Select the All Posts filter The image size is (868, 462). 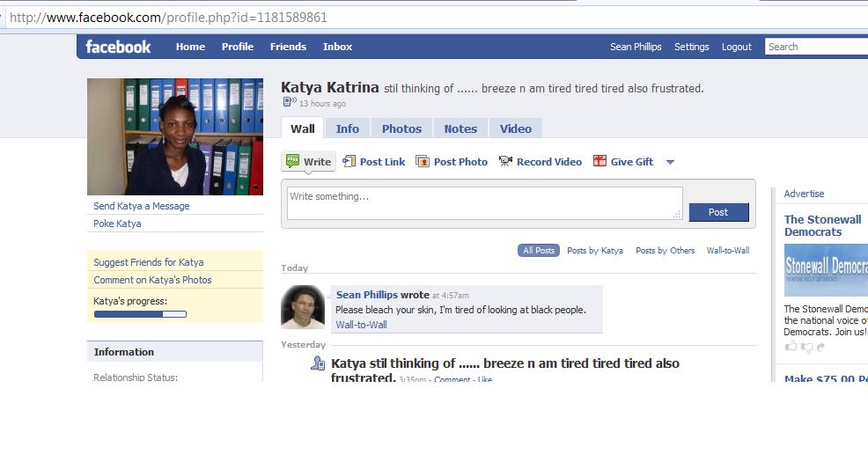click(x=539, y=251)
